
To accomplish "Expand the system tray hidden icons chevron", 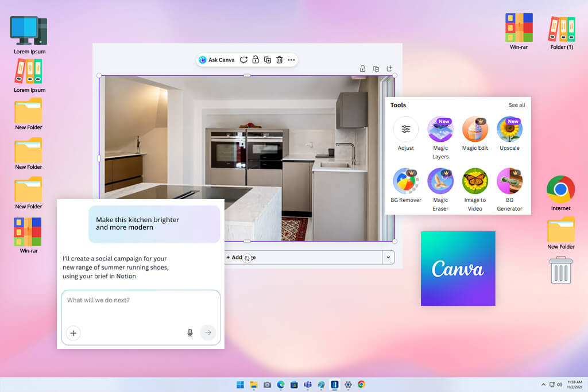I will [x=543, y=385].
